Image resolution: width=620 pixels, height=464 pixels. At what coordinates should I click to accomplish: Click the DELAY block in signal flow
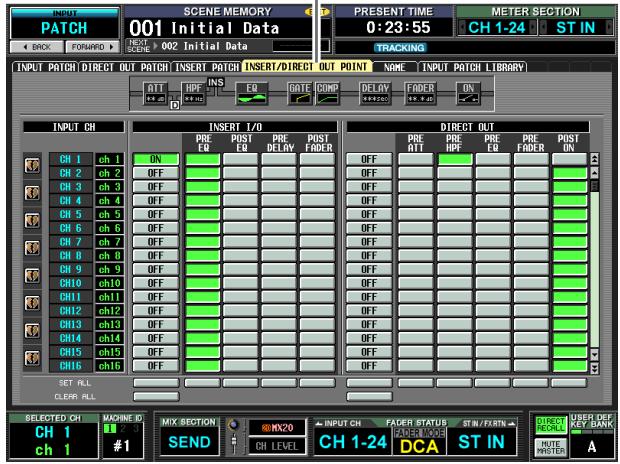click(375, 93)
